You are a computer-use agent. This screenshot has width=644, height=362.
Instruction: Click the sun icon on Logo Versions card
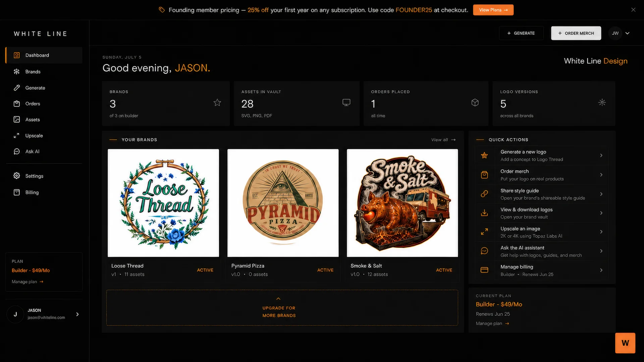(x=602, y=102)
